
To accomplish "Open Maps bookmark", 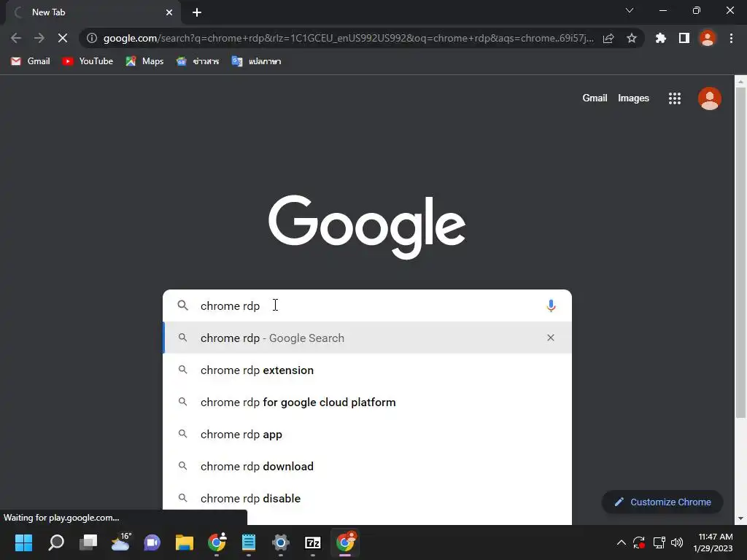I will pos(144,61).
